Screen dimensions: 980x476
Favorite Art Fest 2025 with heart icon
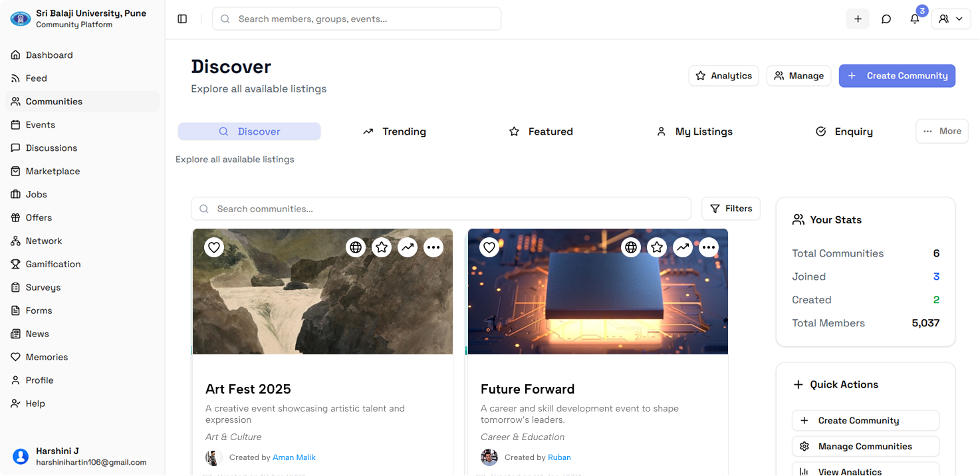pos(214,248)
